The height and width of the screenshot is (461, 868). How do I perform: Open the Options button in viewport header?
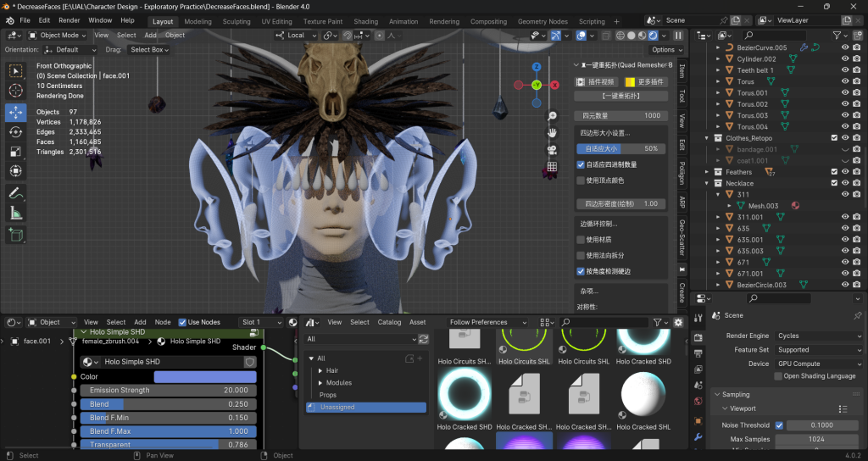click(x=667, y=50)
